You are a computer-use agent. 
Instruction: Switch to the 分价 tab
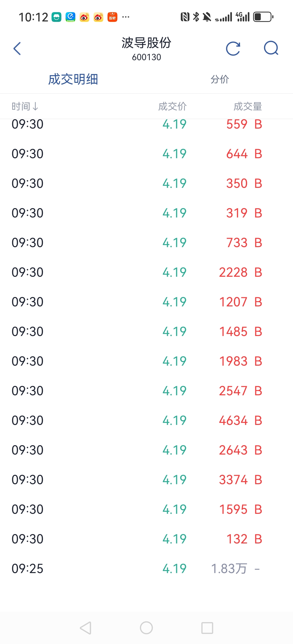(x=220, y=79)
